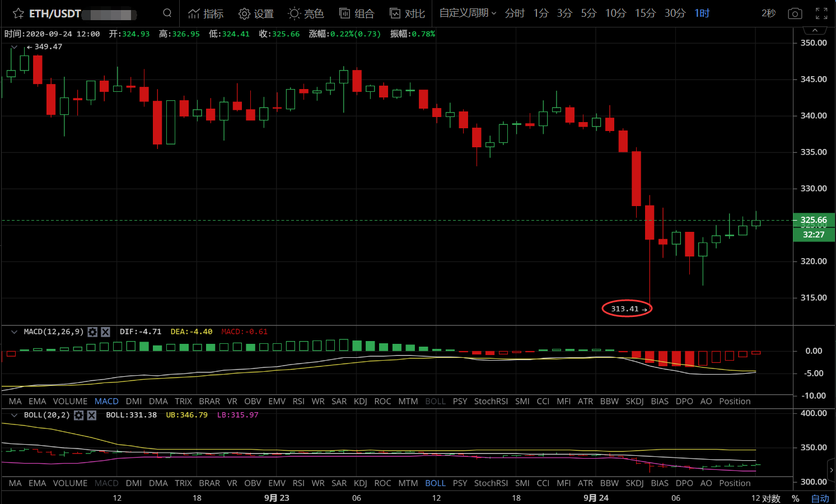Open the 组合 layout option
This screenshot has width=836, height=504.
357,13
